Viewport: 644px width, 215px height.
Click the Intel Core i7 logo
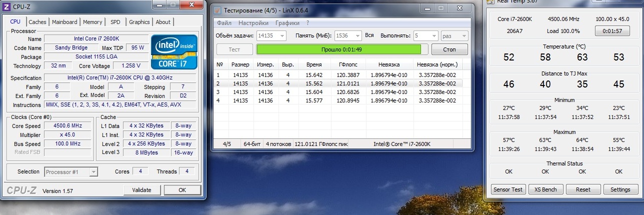pos(174,52)
